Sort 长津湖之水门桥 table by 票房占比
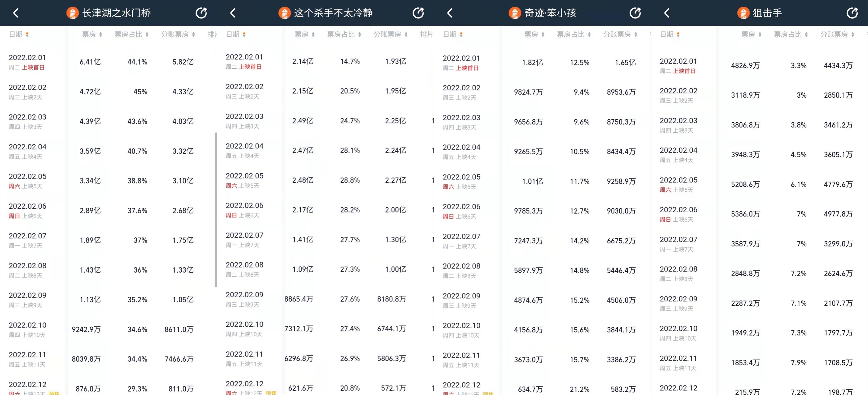The height and width of the screenshot is (395, 868). coord(132,34)
